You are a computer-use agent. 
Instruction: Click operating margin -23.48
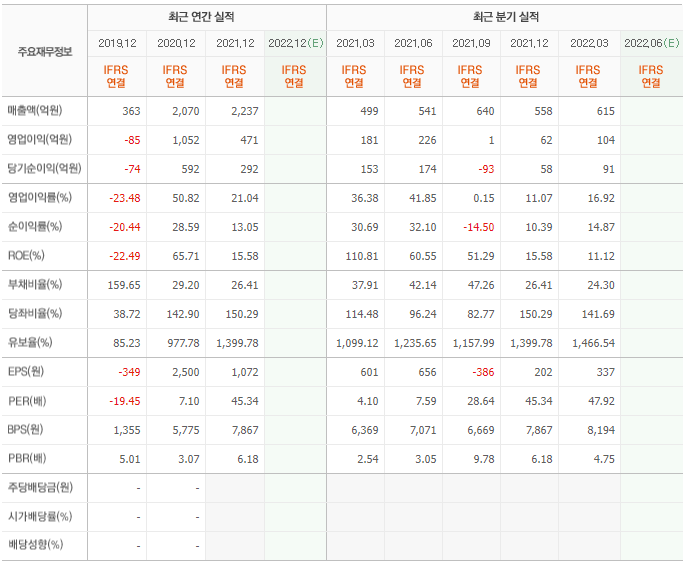click(x=125, y=198)
